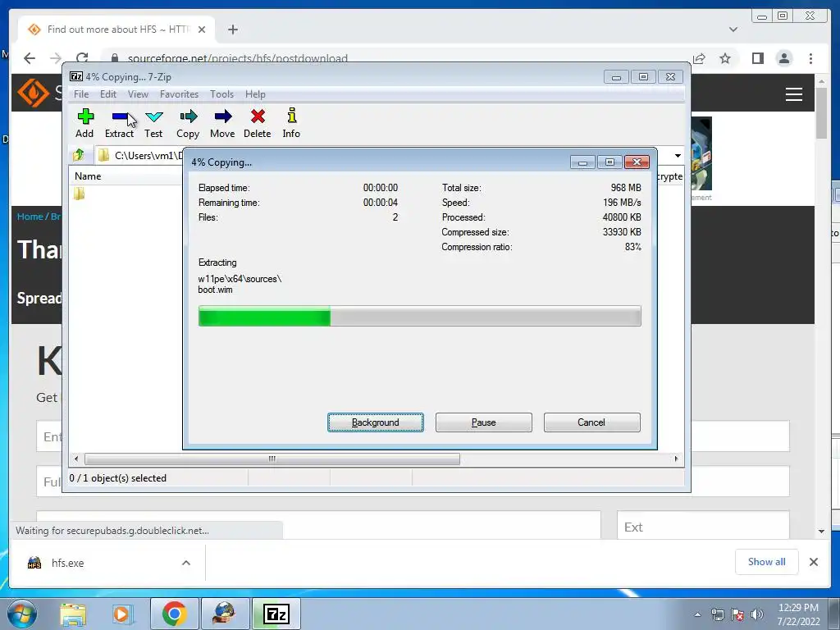Click the Test toolbar icon
Viewport: 840px width, 630px height.
[153, 123]
